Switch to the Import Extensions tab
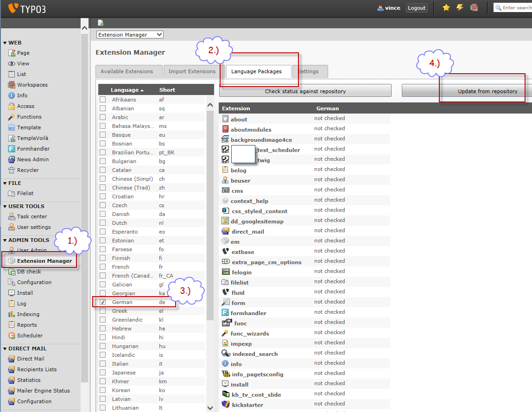The height and width of the screenshot is (412, 532). [x=192, y=71]
